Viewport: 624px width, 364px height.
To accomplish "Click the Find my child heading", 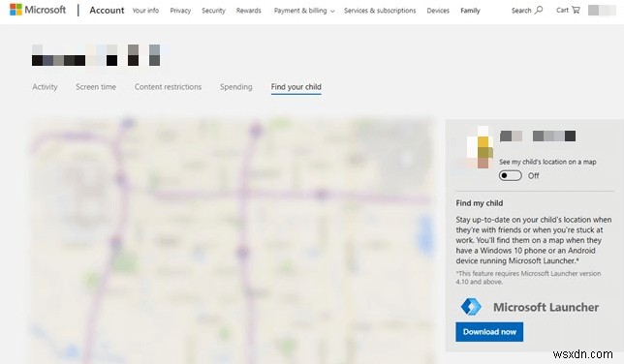I will click(479, 203).
